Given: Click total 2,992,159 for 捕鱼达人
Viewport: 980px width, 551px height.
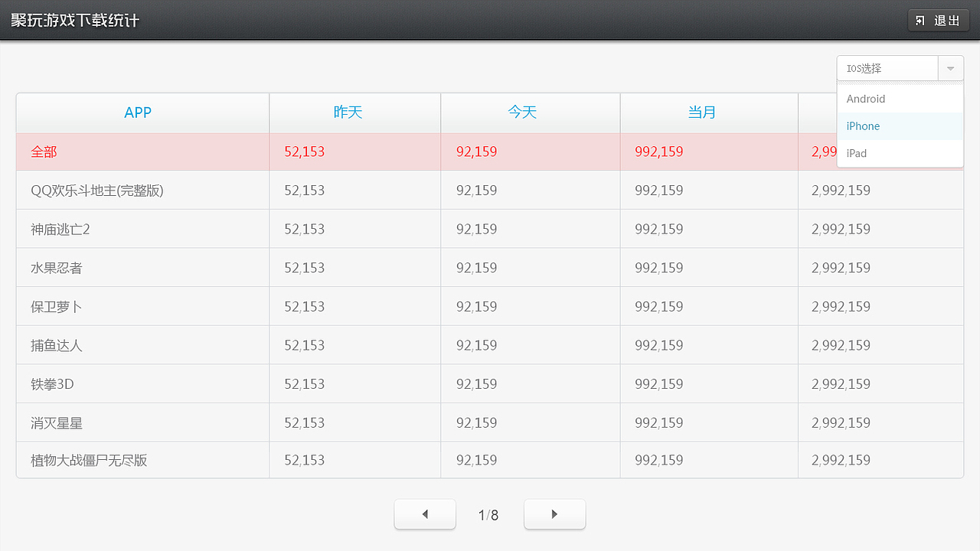Looking at the screenshot, I should pyautogui.click(x=841, y=345).
